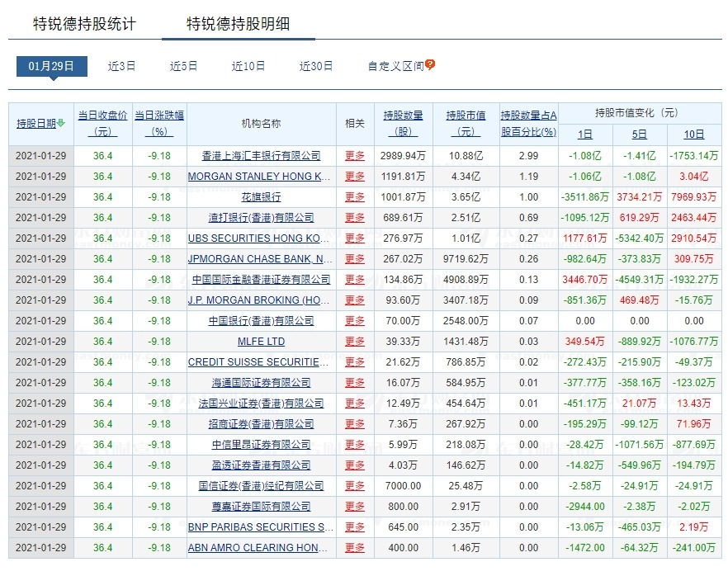Click 更多 in the JPMORGAN CHASE BANK row

355,259
